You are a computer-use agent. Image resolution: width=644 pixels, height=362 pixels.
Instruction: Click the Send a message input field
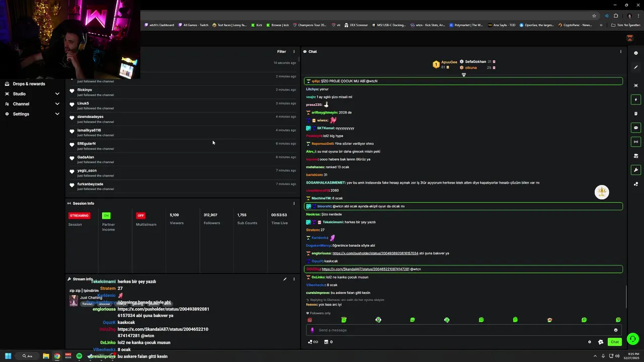(x=463, y=330)
